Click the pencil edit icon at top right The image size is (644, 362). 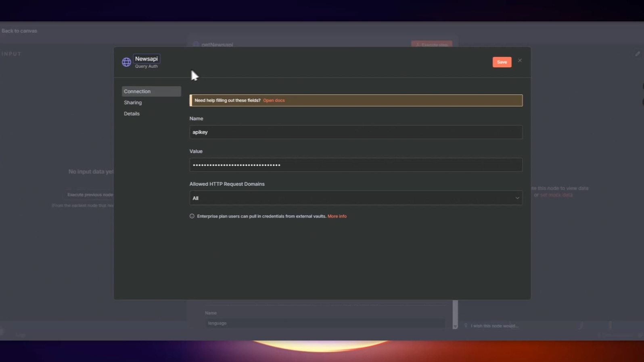point(638,54)
